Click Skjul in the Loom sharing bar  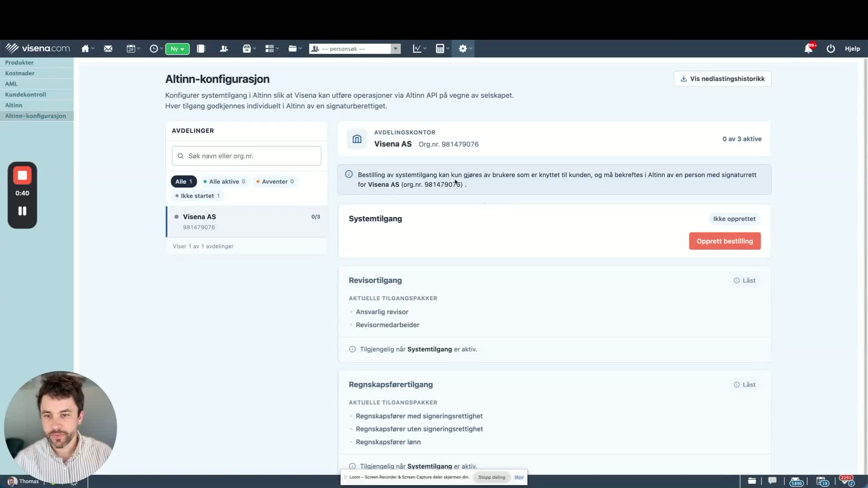click(x=519, y=477)
